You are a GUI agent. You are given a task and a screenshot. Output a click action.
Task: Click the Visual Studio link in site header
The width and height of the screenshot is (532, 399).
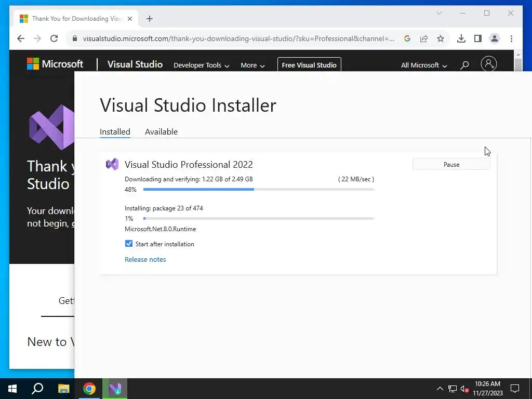[135, 64]
